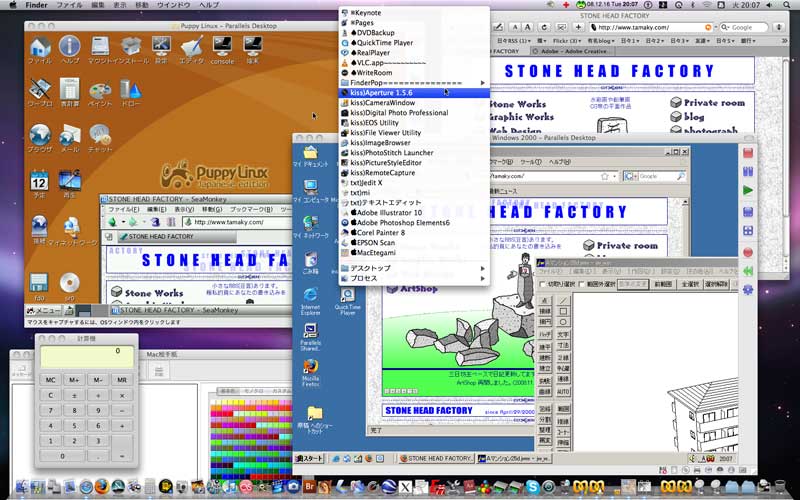Click the Windows スタート button

(308, 458)
